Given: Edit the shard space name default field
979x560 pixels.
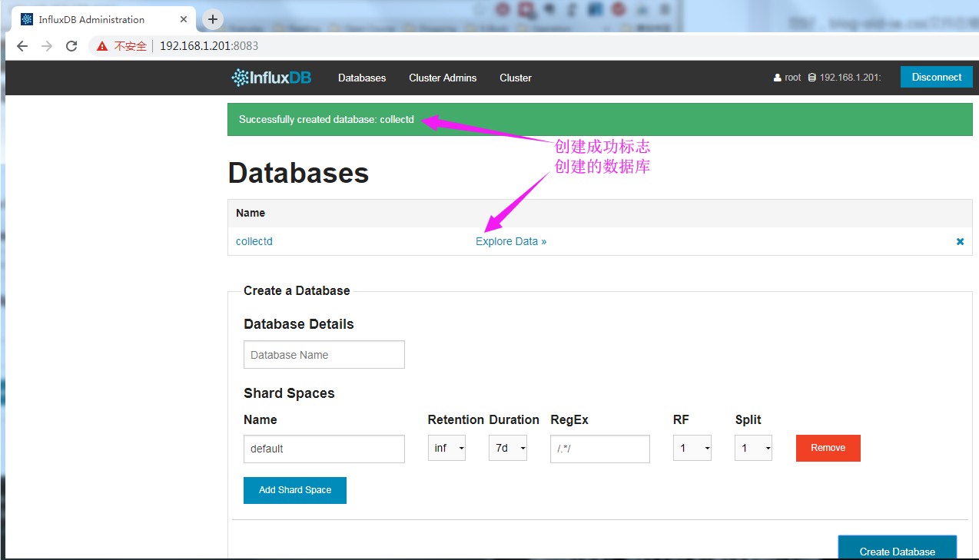Looking at the screenshot, I should (324, 449).
